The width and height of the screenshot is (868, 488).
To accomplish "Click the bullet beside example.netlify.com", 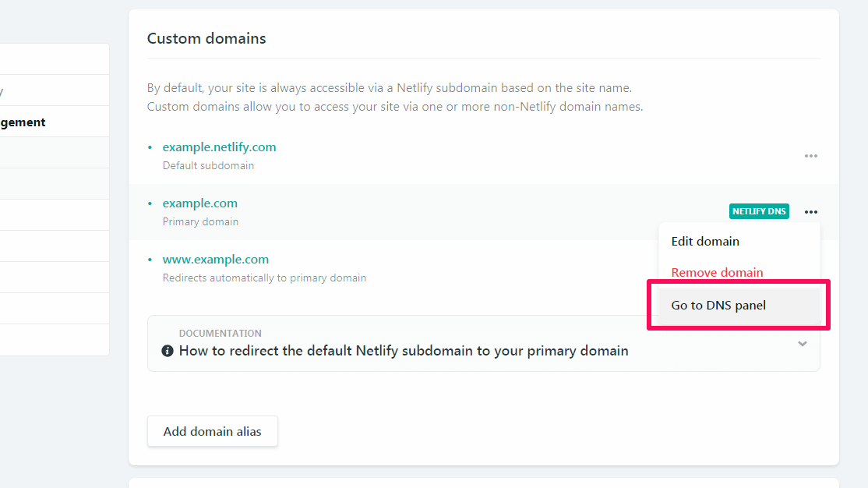I will click(x=150, y=147).
